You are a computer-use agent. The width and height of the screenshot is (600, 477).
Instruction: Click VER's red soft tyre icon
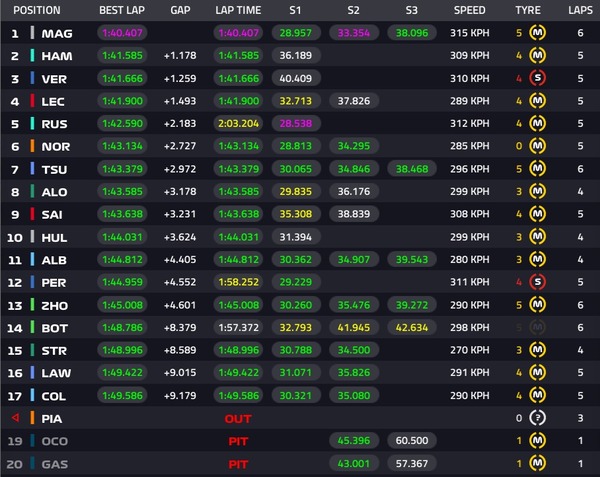point(536,77)
